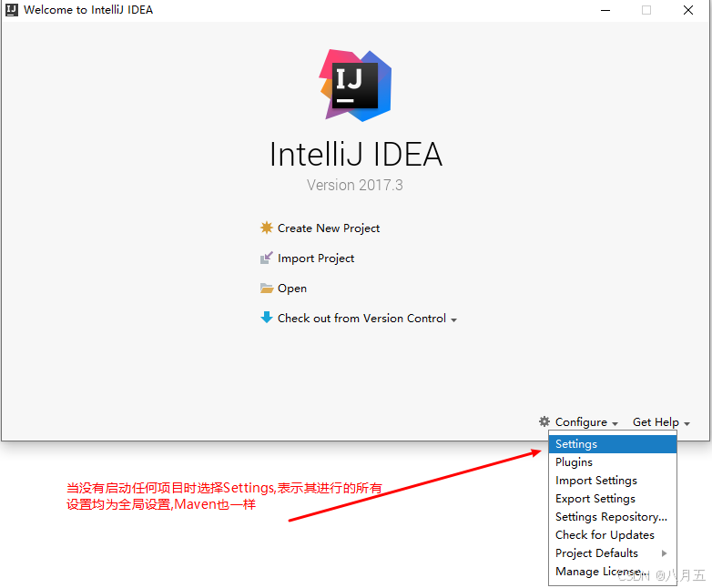Click the IntelliJ IDEA title text
The width and height of the screenshot is (712, 588).
(356, 155)
